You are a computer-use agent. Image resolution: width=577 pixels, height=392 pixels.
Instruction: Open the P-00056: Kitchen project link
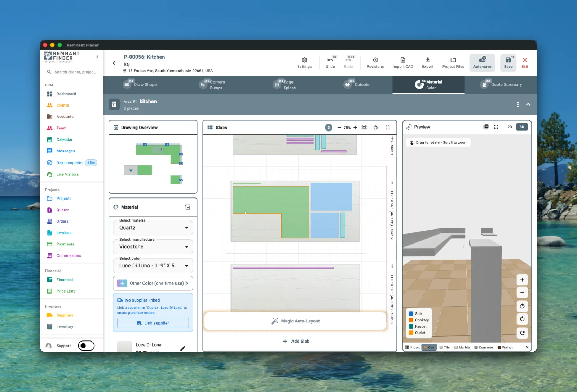(144, 57)
